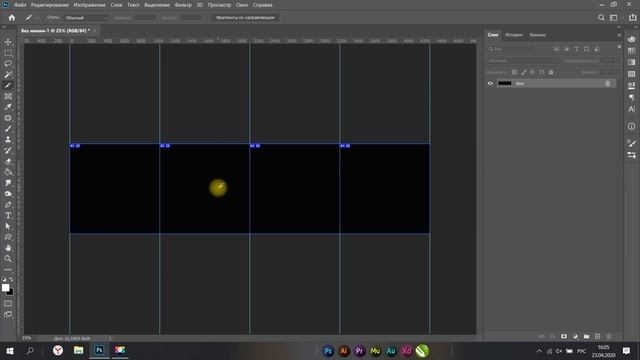Select the Move tool

8,42
